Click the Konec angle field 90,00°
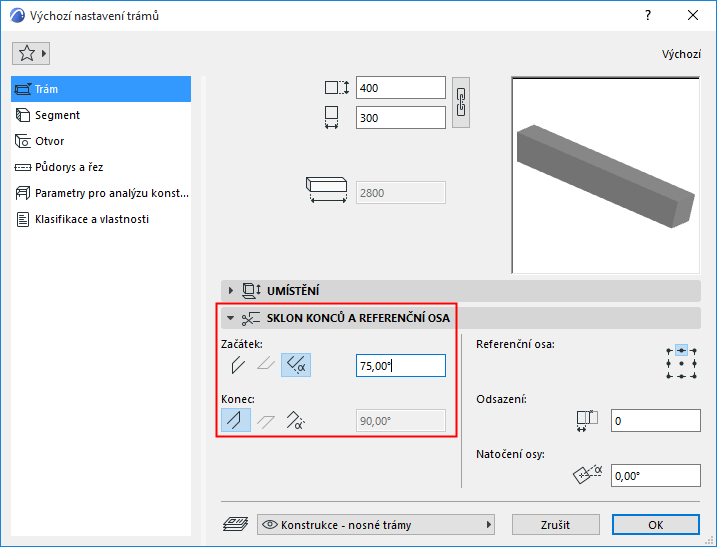717x547 pixels. coord(401,421)
